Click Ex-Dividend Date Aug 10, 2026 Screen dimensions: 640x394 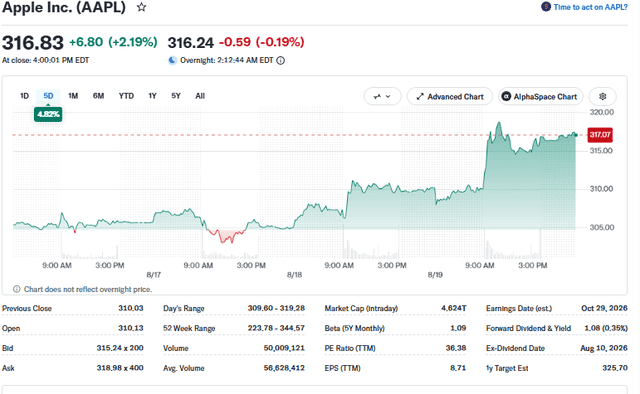[x=604, y=348]
